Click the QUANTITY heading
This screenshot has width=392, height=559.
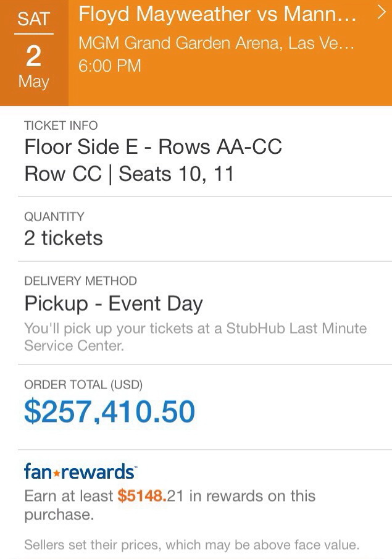54,217
